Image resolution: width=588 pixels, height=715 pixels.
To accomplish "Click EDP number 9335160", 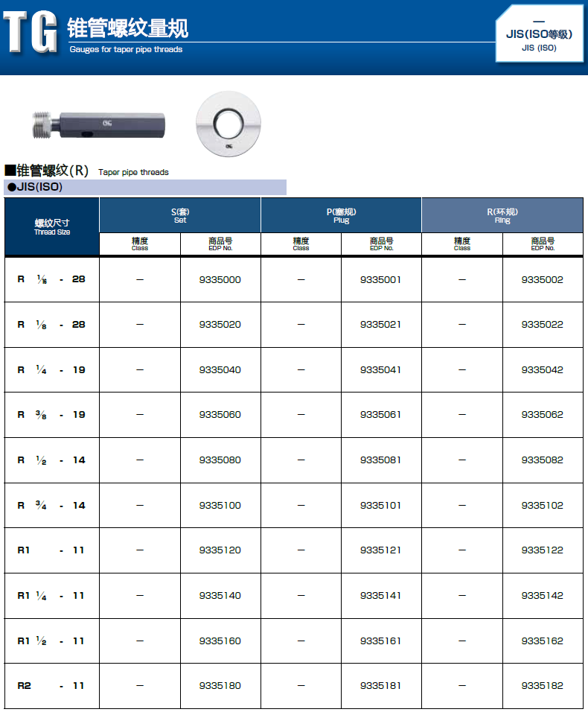I will pyautogui.click(x=220, y=641).
